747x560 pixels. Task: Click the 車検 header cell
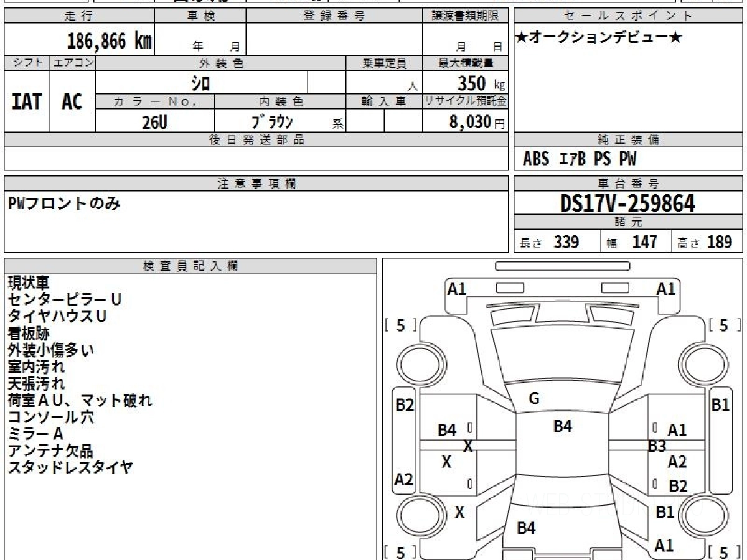pyautogui.click(x=200, y=16)
